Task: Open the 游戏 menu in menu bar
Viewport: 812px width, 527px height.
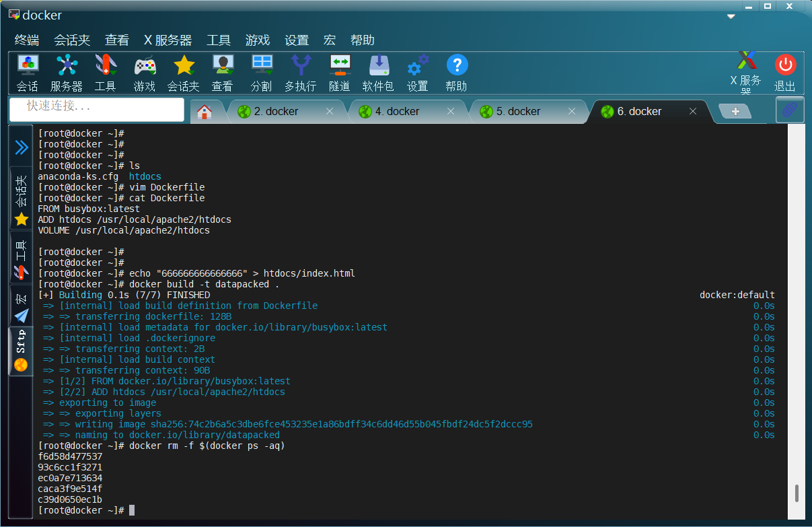Action: point(258,40)
